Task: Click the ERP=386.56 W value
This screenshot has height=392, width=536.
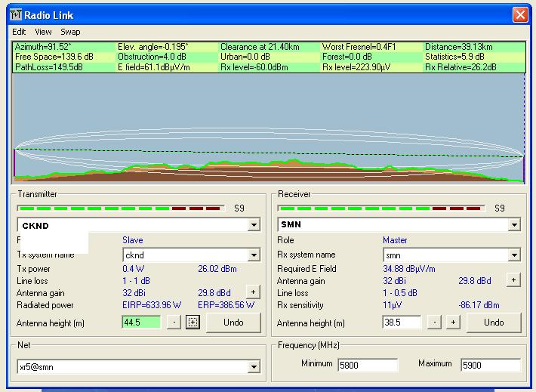Action: (226, 305)
